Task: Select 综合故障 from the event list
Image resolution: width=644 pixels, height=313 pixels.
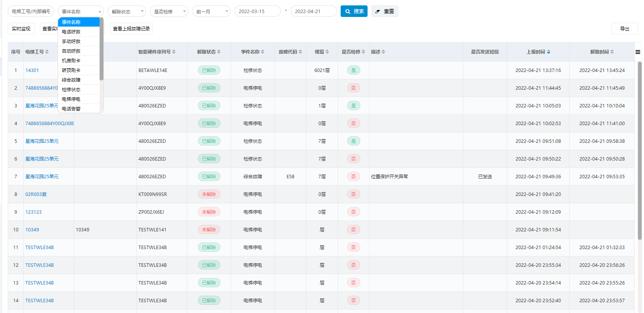Action: 71,80
